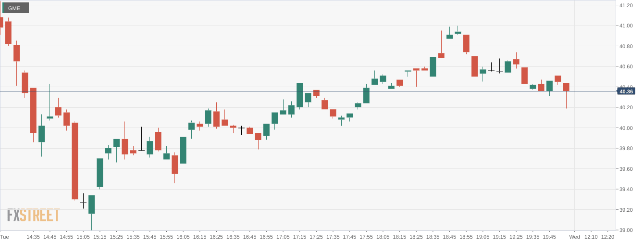The width and height of the screenshot is (644, 243).
Task: Select the 19:45 time axis label
Action: tap(549, 237)
